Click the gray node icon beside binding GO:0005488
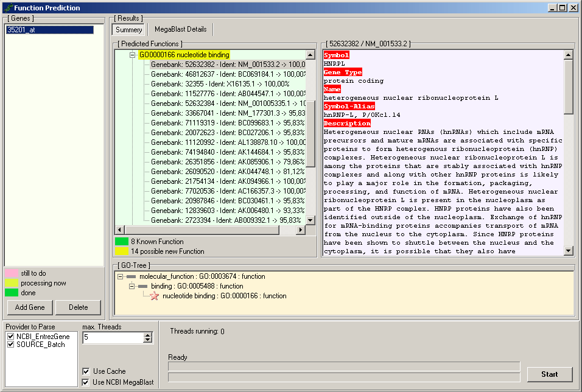582x392 pixels. pos(142,286)
